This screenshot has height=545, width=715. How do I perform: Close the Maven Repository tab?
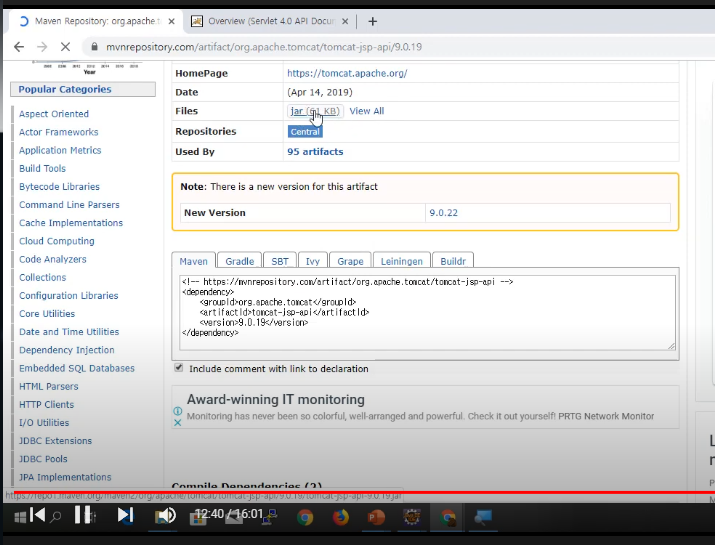[x=171, y=21]
